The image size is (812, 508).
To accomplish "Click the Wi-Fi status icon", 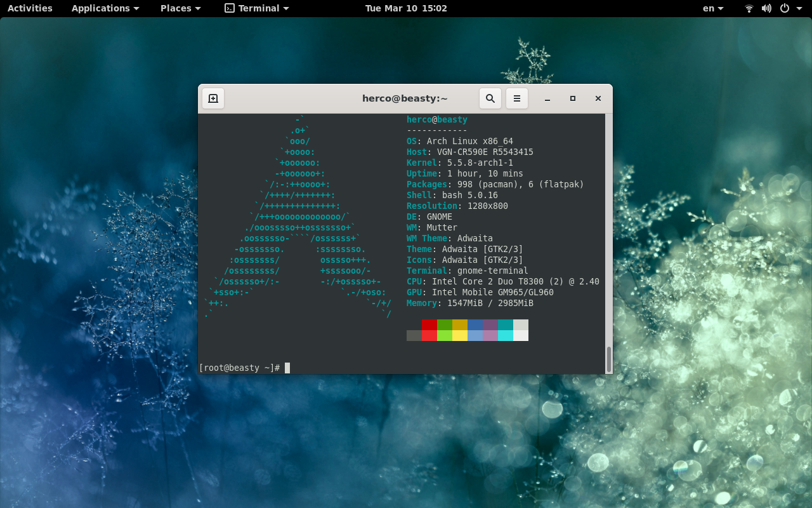I will click(x=749, y=8).
